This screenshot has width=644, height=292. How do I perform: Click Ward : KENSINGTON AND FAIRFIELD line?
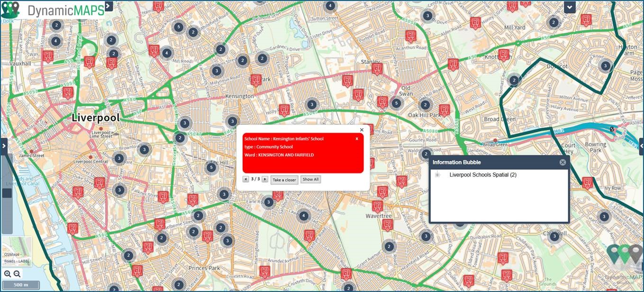click(x=279, y=155)
